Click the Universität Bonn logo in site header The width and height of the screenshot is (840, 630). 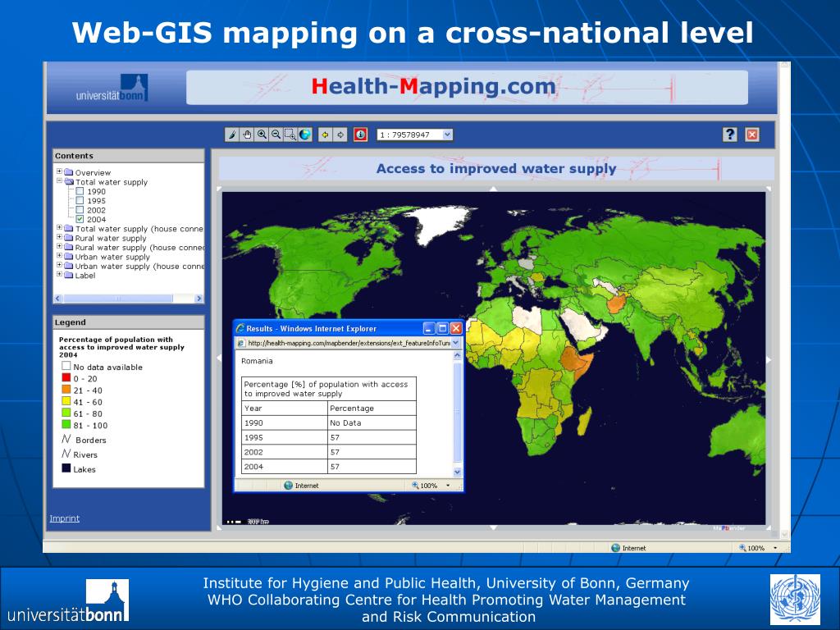[112, 88]
